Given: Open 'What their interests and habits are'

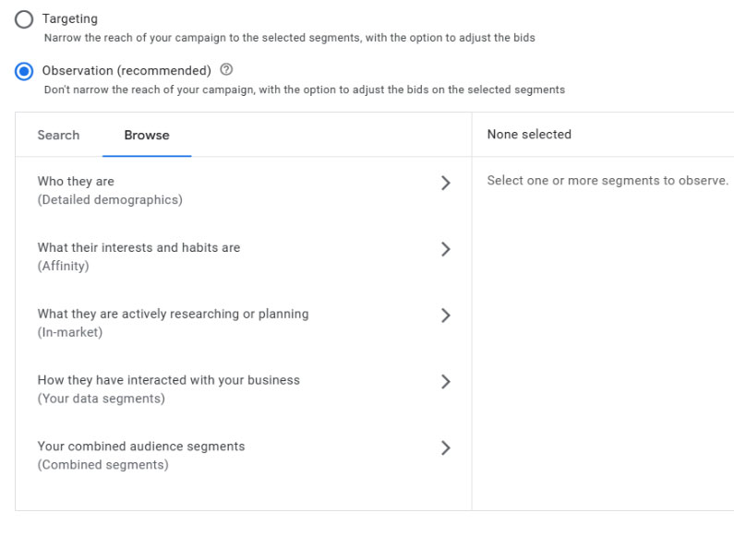Looking at the screenshot, I should 138,248.
